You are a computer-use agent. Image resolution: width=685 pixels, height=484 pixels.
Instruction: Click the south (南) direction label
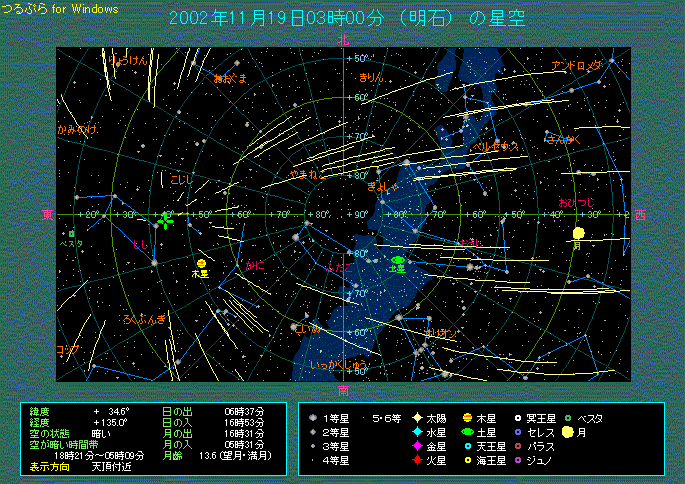coord(343,389)
